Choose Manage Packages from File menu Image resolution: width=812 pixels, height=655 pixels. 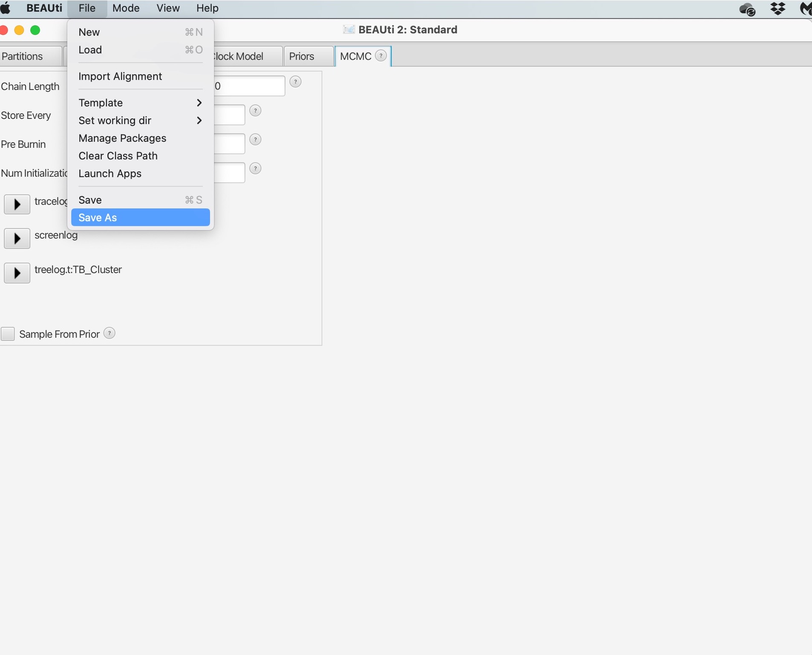pos(122,138)
